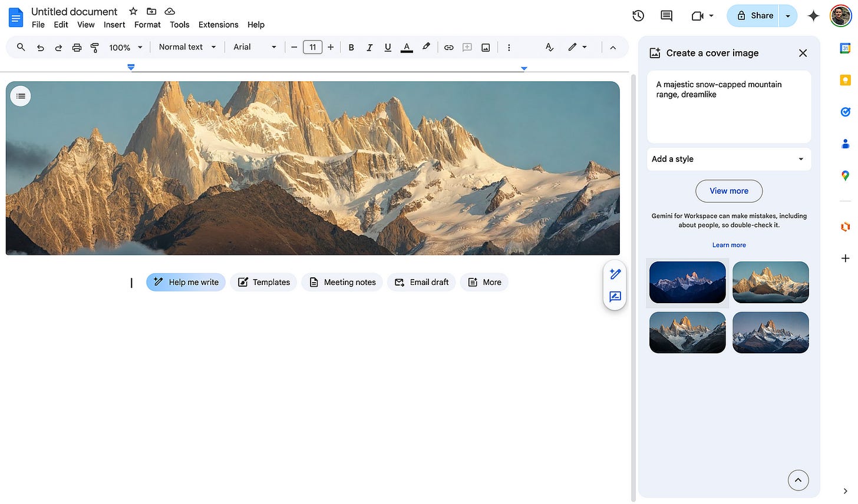Click the floating suggest edits icon
The image size is (858, 504).
coord(615,297)
